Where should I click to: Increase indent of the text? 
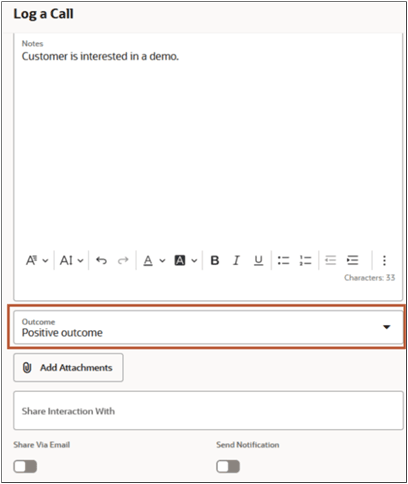(352, 260)
